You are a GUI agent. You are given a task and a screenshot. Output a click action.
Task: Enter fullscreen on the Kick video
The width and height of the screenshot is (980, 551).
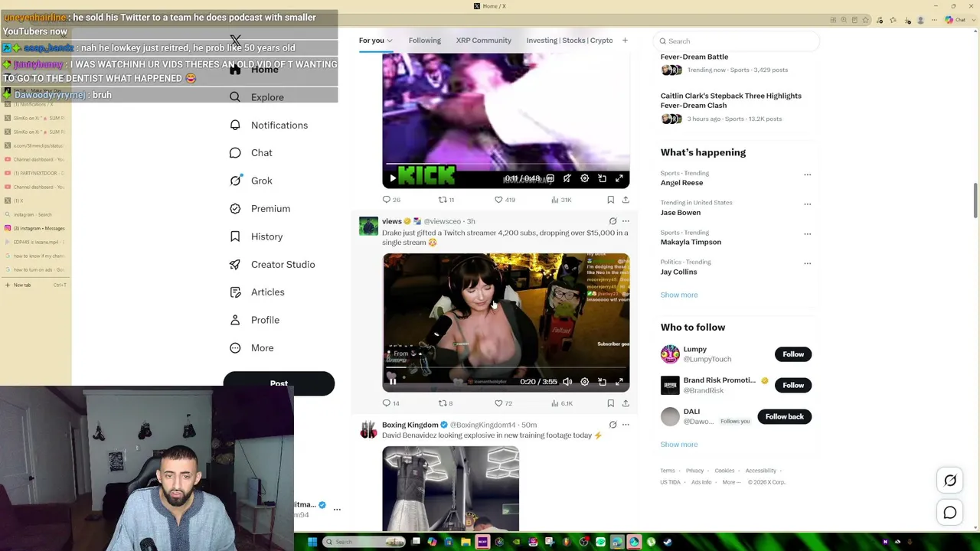[619, 178]
